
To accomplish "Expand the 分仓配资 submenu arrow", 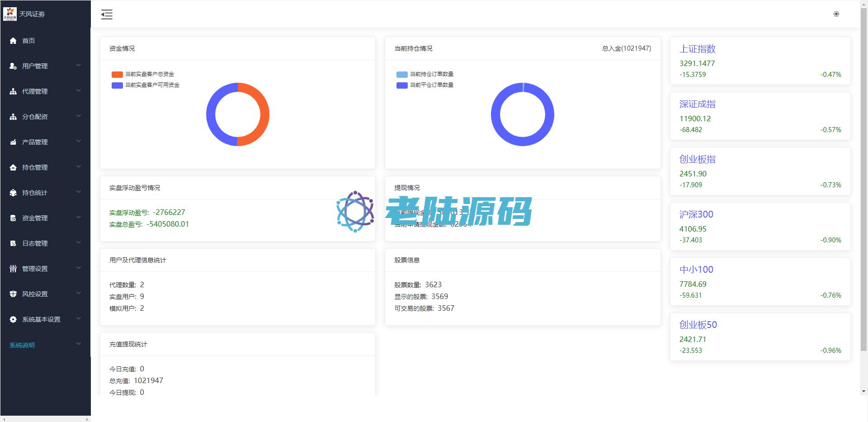I will pyautogui.click(x=79, y=116).
